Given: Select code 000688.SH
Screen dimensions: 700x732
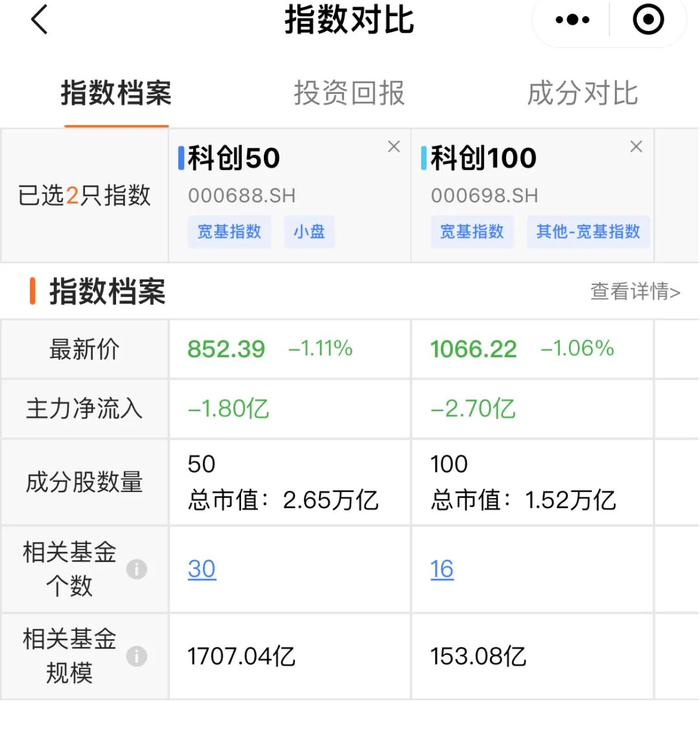Looking at the screenshot, I should pos(242,196).
